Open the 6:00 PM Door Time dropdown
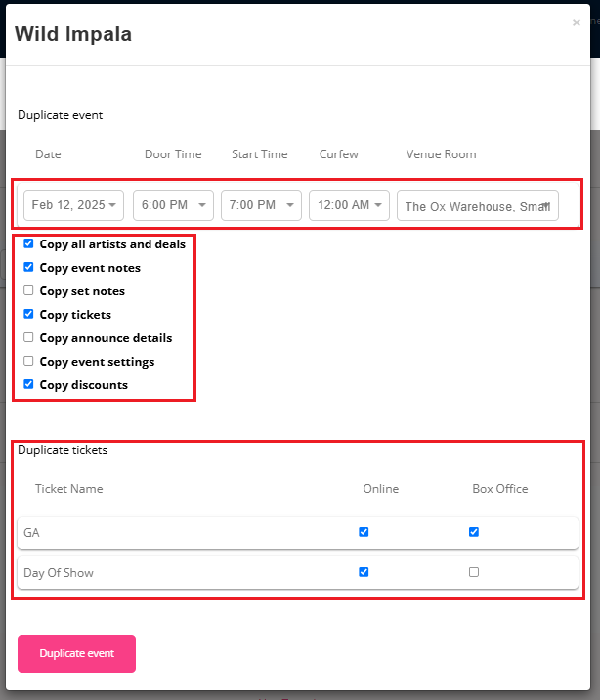Image resolution: width=600 pixels, height=700 pixels. (x=173, y=205)
